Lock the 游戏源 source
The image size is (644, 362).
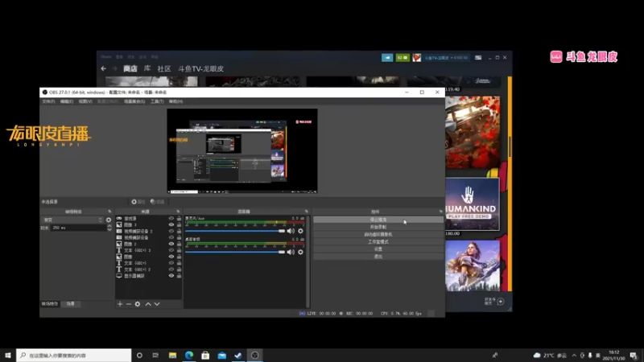coord(179,219)
